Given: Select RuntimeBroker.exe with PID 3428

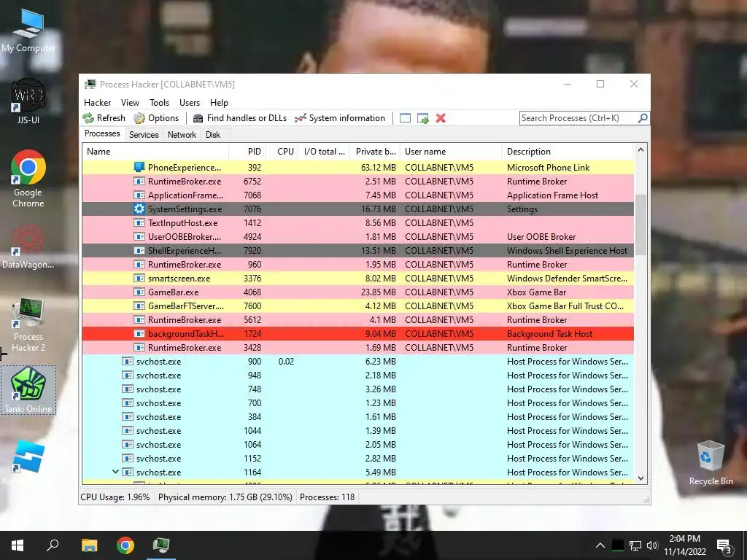Looking at the screenshot, I should [357, 348].
